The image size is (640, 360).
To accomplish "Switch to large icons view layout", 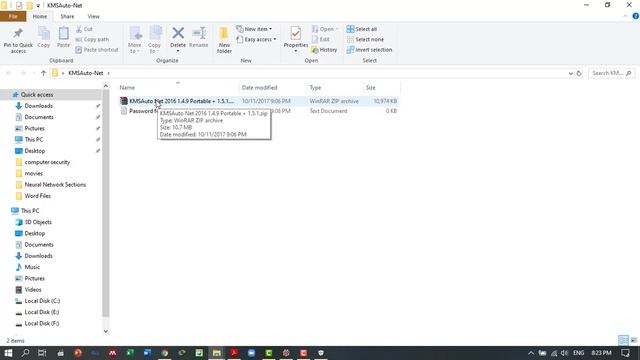I will click(633, 340).
